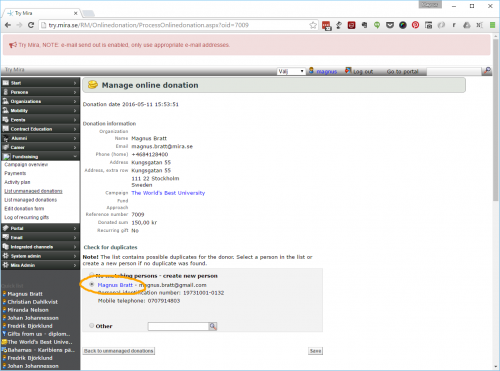Open List unmanaged donations menu item
Viewport: 500px width, 371px height.
(x=33, y=191)
